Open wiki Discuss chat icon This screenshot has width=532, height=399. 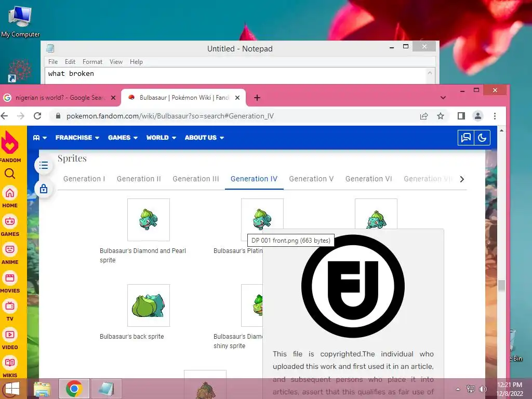[466, 138]
